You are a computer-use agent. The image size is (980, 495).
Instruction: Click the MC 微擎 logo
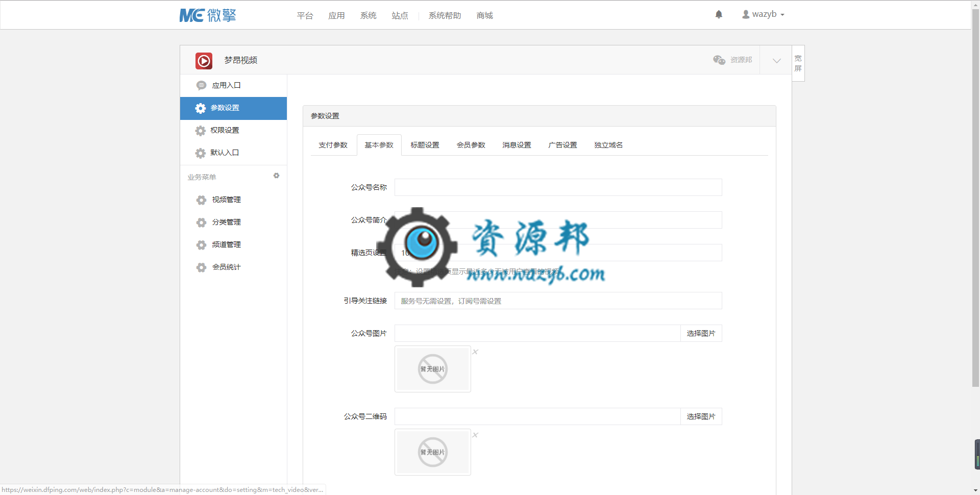(x=208, y=15)
